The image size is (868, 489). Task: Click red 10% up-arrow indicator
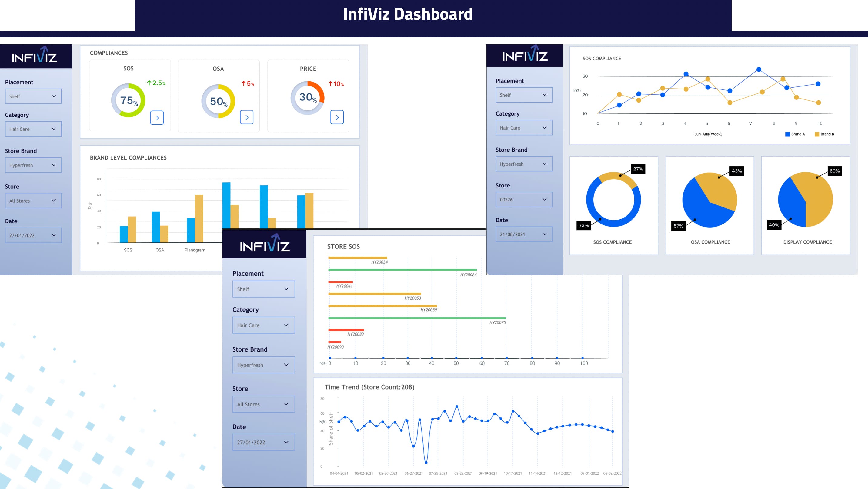(336, 84)
